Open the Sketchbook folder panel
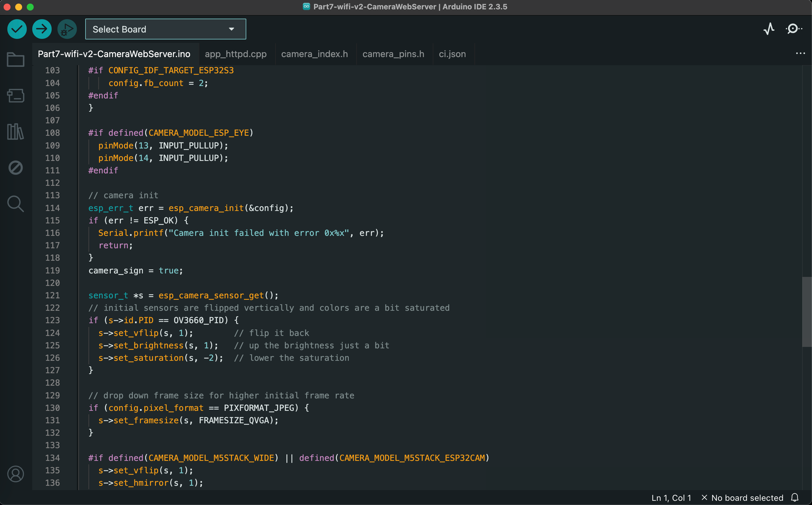Viewport: 812px width, 505px height. tap(15, 60)
